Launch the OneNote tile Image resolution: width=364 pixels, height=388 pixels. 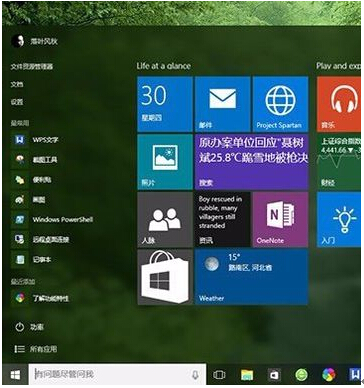pyautogui.click(x=280, y=219)
